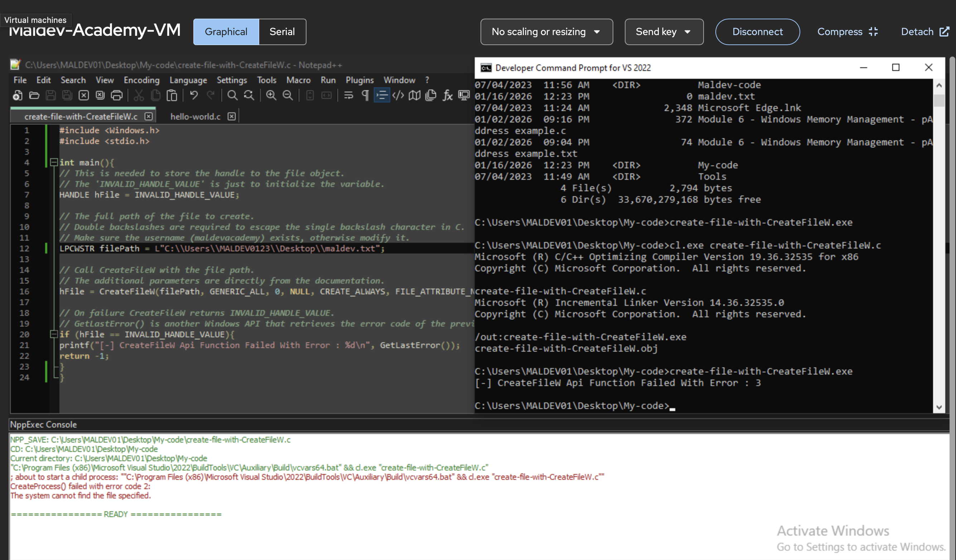
Task: Click the command prompt vertical scrollbar thumb
Action: coord(939,101)
